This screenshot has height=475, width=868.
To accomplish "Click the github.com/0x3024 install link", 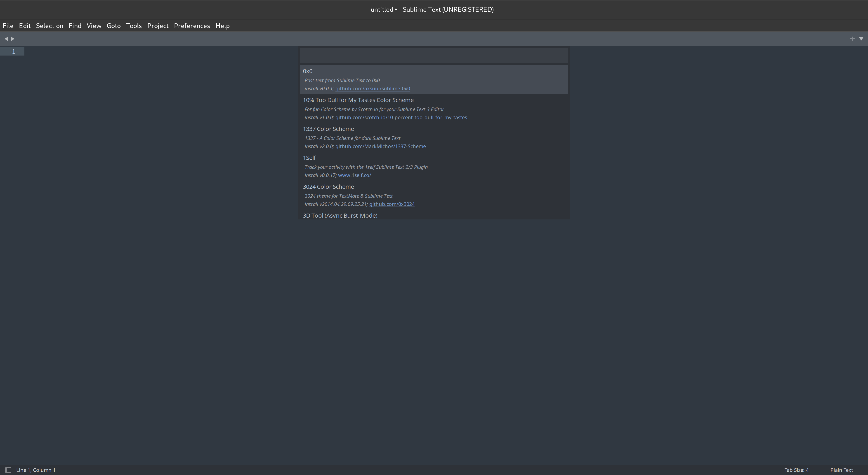I will coord(391,204).
